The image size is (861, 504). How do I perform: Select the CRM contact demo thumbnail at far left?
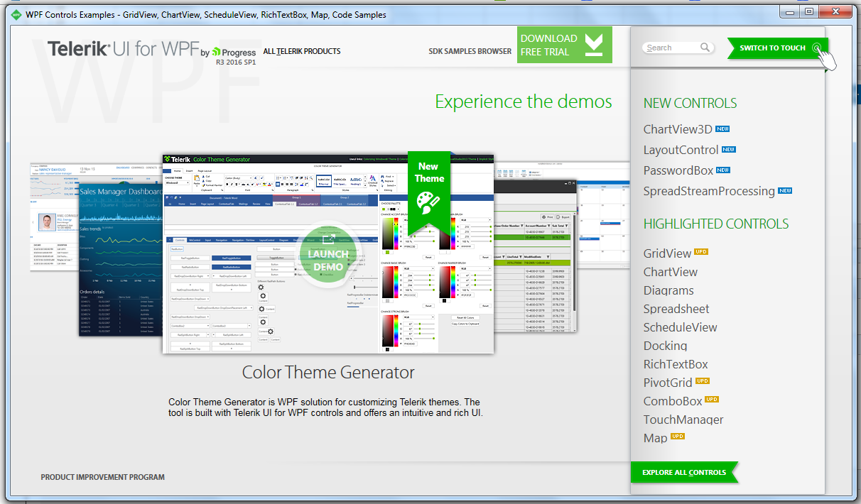tap(54, 217)
